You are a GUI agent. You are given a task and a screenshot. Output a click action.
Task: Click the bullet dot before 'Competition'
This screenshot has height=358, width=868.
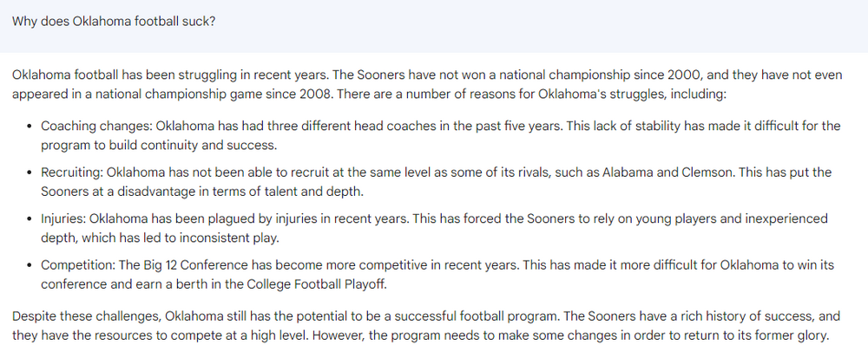(x=30, y=265)
